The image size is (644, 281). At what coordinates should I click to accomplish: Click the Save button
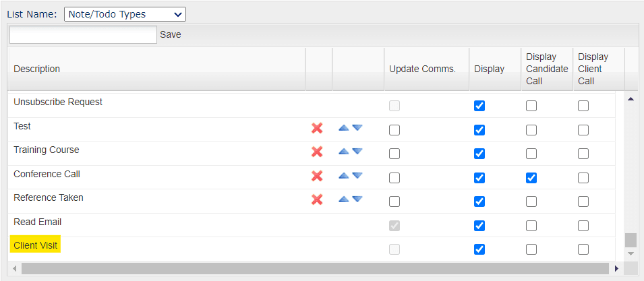(171, 35)
